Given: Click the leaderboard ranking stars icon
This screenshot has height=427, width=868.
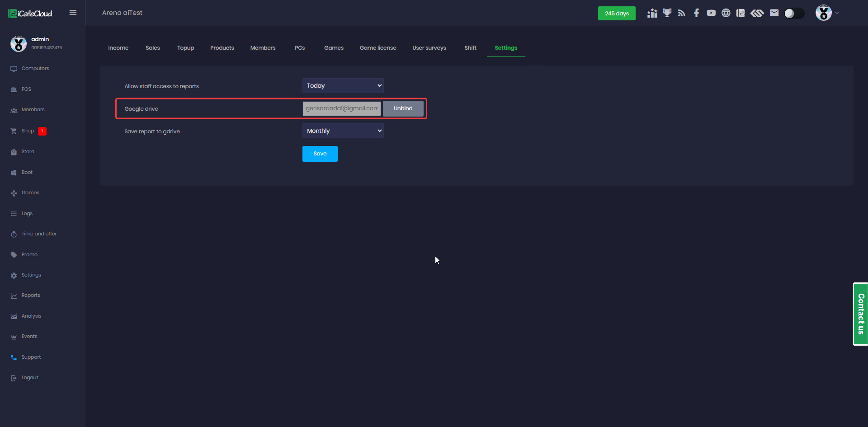Looking at the screenshot, I should (652, 13).
